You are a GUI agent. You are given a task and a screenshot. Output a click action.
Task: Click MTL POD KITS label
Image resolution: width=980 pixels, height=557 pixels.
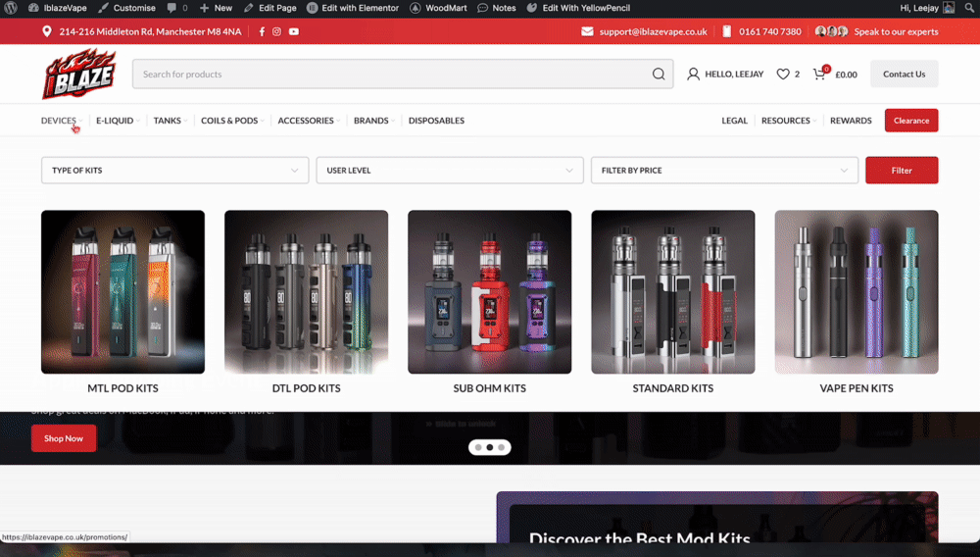point(122,388)
